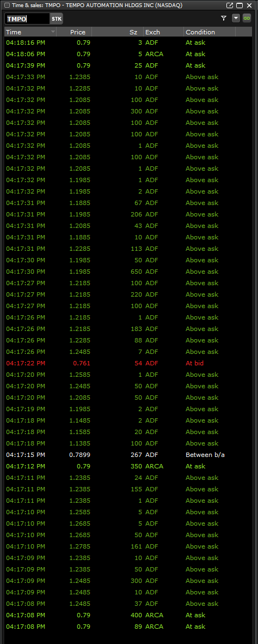Screen dimensions: 258x644
Task: Select the red 04:17:22 PM time
Action: [26, 363]
